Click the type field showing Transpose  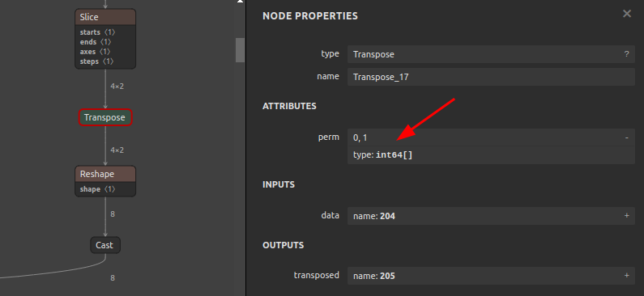coord(491,54)
